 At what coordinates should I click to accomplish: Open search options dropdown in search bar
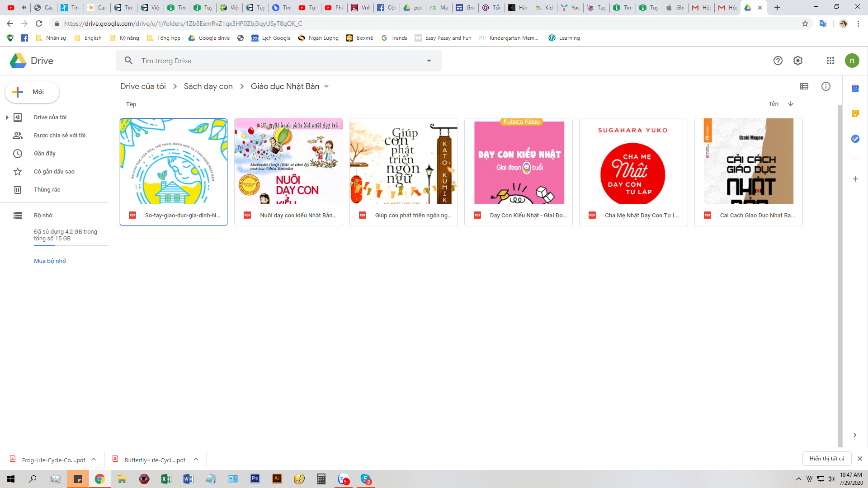click(429, 61)
